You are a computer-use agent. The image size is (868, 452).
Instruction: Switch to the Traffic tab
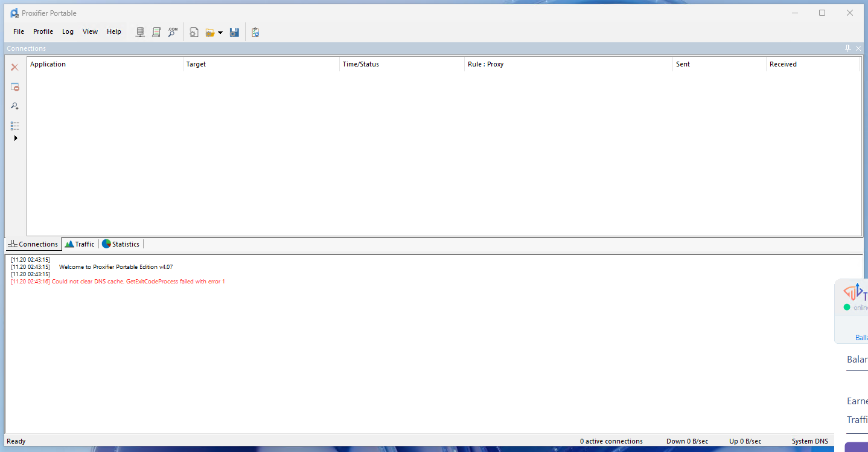80,244
